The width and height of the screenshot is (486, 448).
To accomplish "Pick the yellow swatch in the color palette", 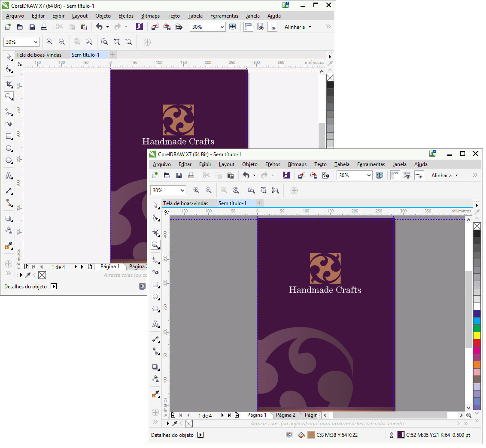I will tap(477, 336).
